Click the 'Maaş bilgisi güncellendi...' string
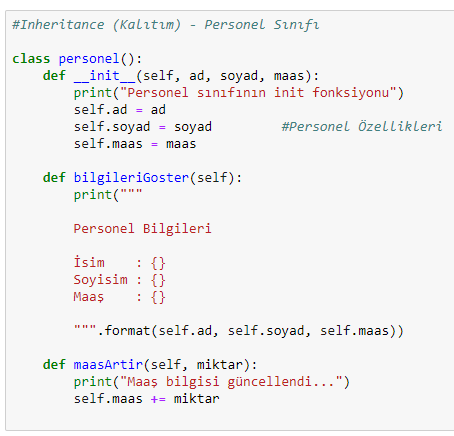454x436 pixels. (x=231, y=382)
